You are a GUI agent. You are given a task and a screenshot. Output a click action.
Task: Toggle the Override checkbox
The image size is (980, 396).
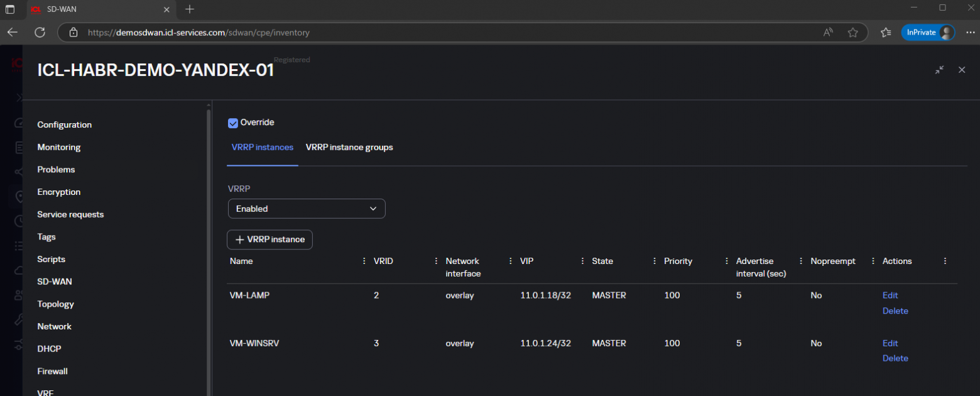[233, 123]
